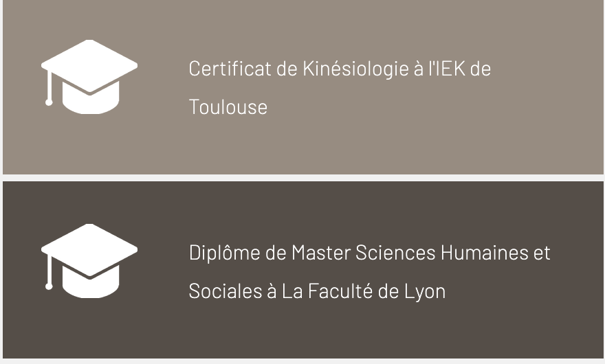Click the word Toulouse
The image size is (605, 364).
coord(228,107)
